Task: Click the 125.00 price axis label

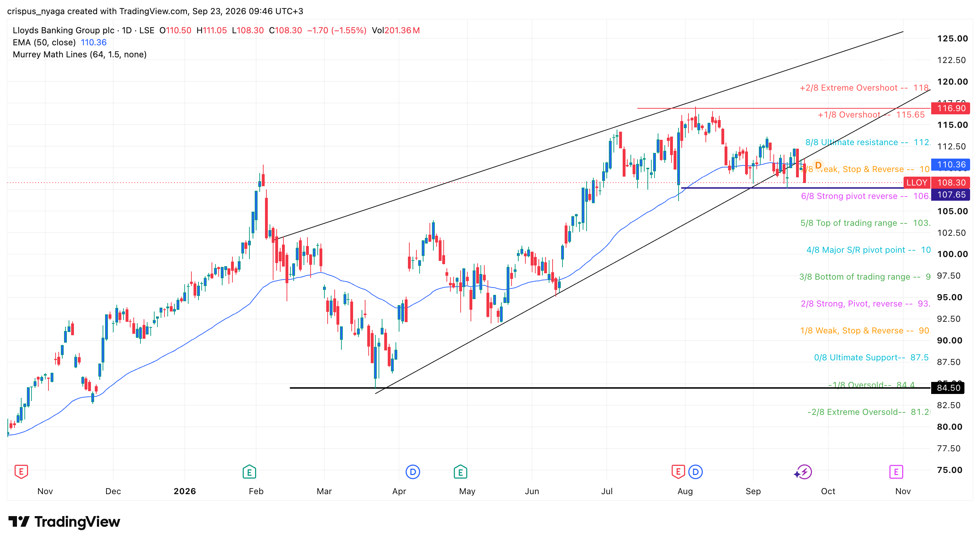Action: (x=953, y=39)
